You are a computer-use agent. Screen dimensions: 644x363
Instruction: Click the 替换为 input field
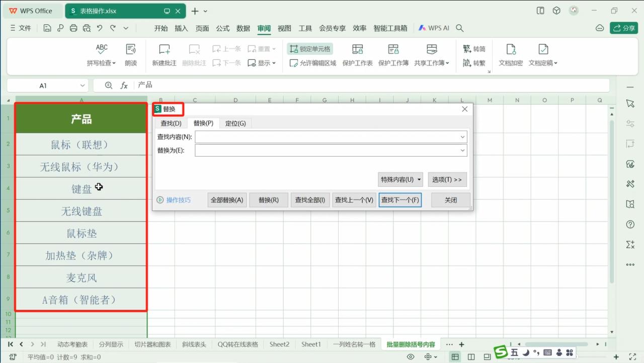click(331, 150)
